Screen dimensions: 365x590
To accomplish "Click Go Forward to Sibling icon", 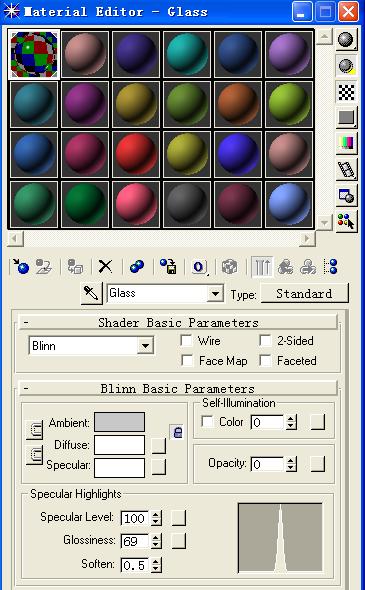I will pyautogui.click(x=308, y=267).
